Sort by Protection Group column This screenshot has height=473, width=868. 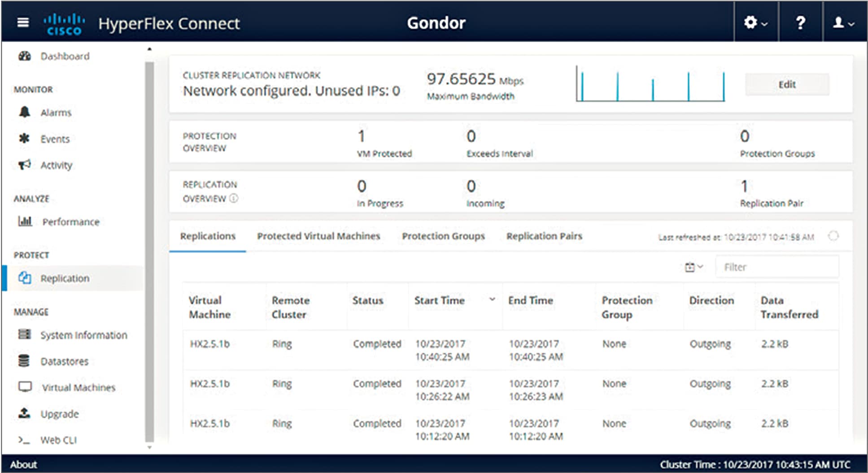click(627, 307)
